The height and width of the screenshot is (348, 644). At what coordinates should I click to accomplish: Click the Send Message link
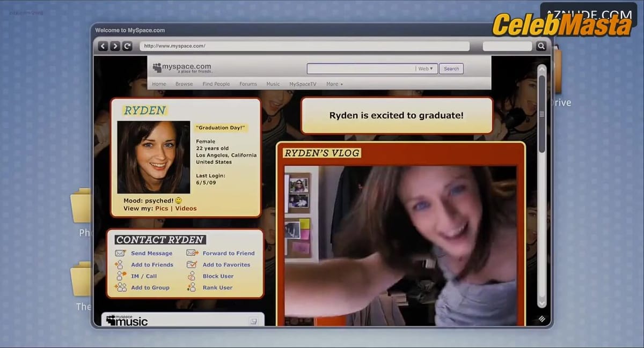coord(152,253)
